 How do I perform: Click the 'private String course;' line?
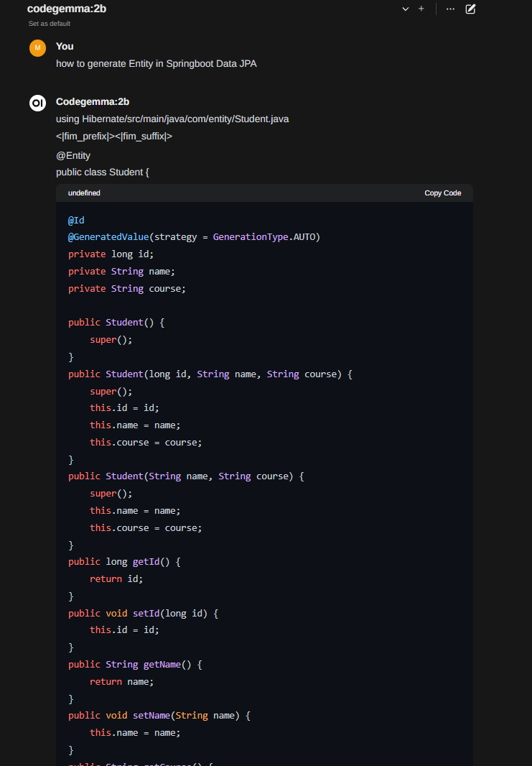point(127,289)
